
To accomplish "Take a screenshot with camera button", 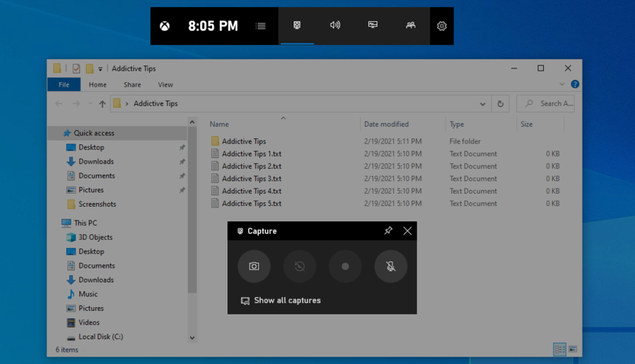I will 254,266.
